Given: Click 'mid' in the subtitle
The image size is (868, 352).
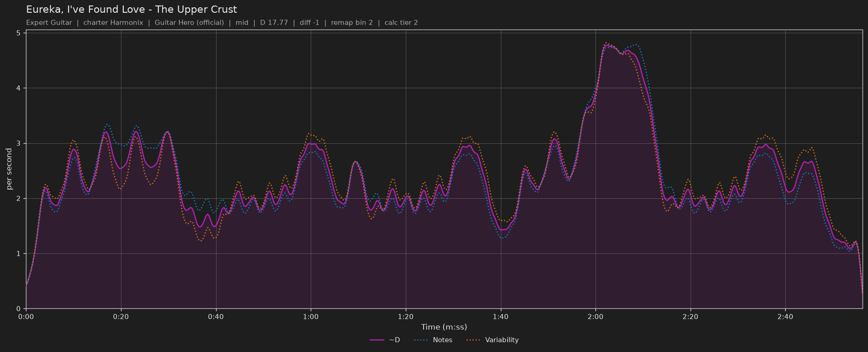Looking at the screenshot, I should click(242, 23).
